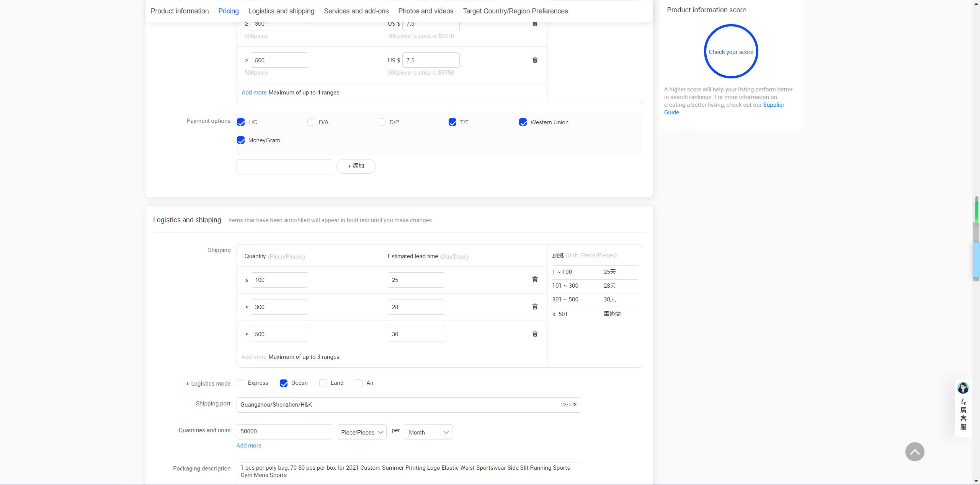Viewport: 980px width, 485px height.
Task: Click the Shipping port input field
Action: [x=398, y=405]
